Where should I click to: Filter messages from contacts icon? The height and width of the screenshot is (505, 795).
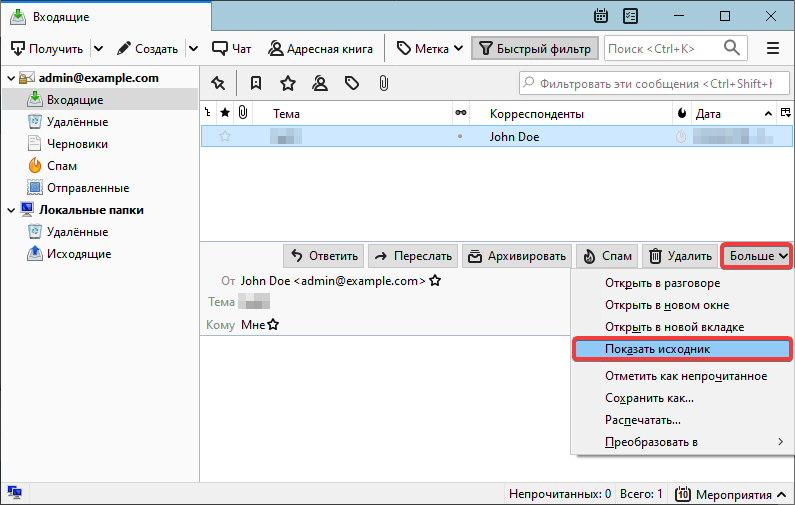319,83
